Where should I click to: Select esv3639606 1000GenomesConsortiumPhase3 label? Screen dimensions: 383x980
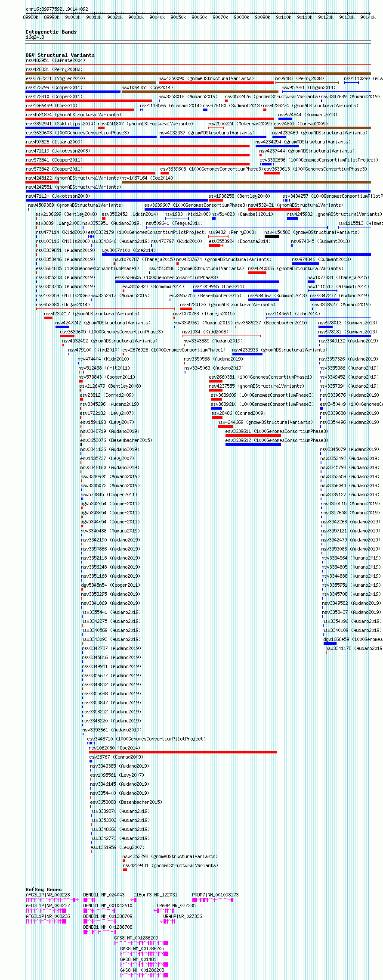tap(167, 277)
